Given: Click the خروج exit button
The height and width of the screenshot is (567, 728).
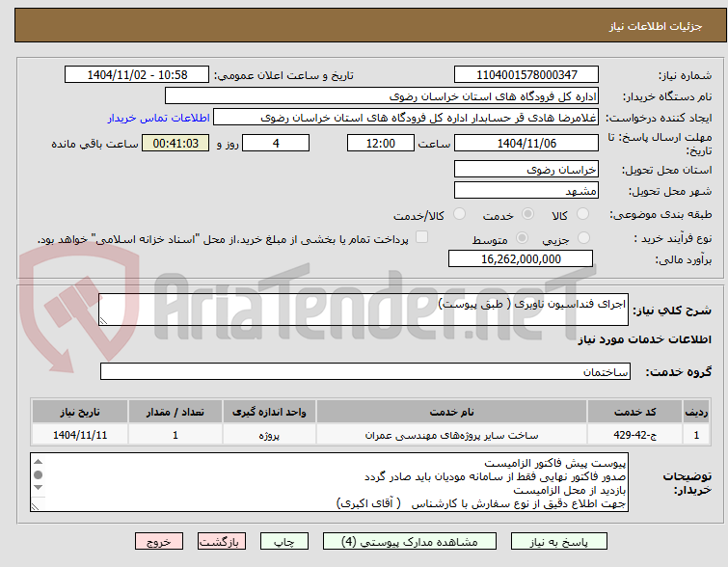Looking at the screenshot, I should pos(159,542).
